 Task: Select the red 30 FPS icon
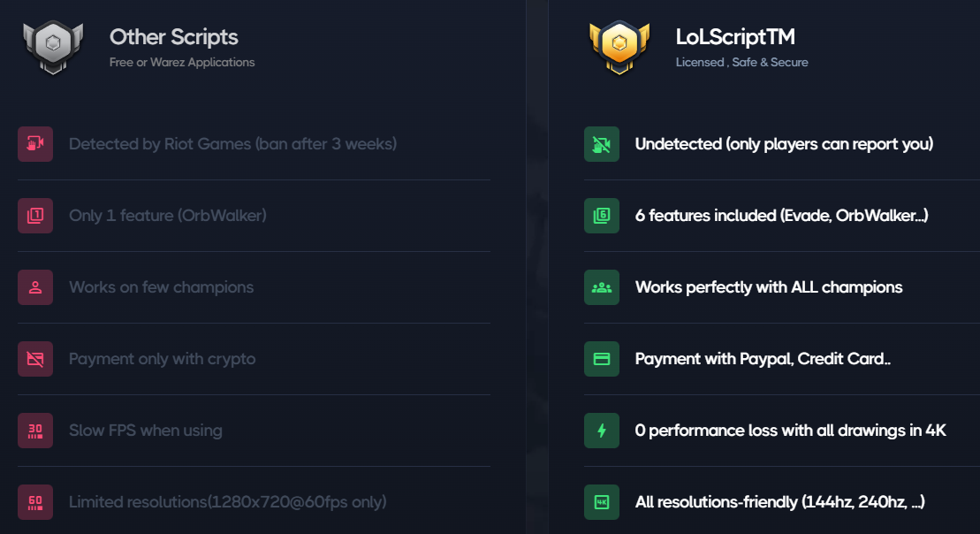35,431
